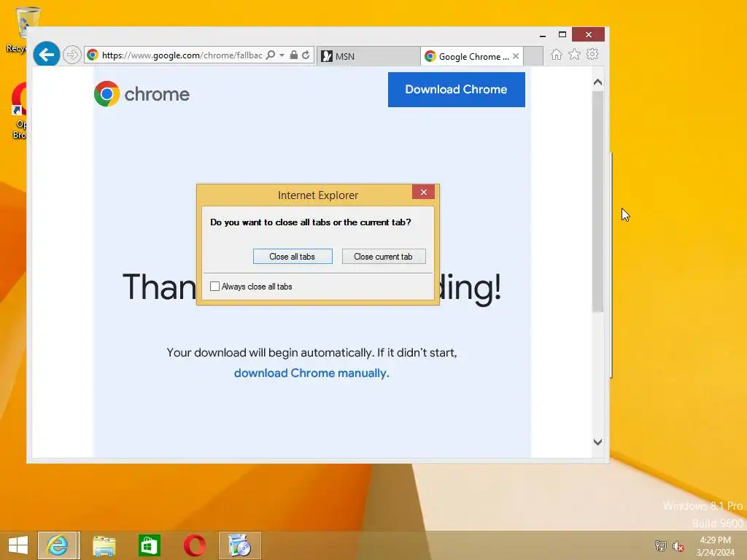Select the Opera Browser desktop shortcut
The height and width of the screenshot is (560, 747).
coord(19,111)
